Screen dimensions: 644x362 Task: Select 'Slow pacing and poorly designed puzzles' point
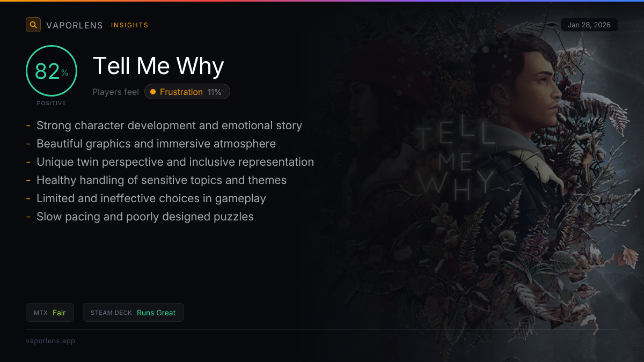tap(145, 217)
